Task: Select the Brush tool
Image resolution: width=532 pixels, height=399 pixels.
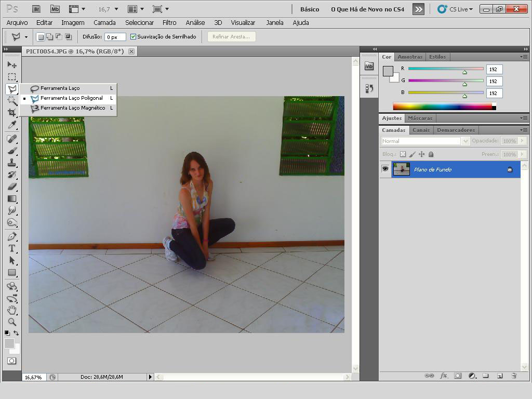Action: click(12, 151)
